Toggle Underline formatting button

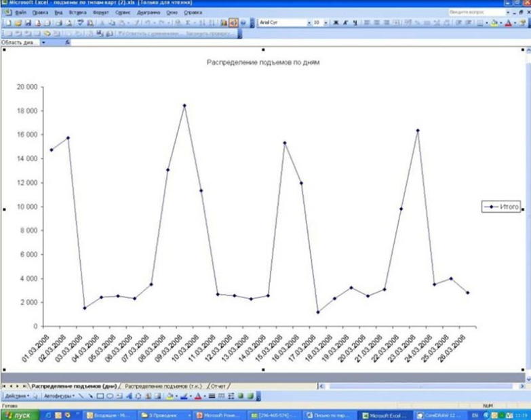pos(353,22)
